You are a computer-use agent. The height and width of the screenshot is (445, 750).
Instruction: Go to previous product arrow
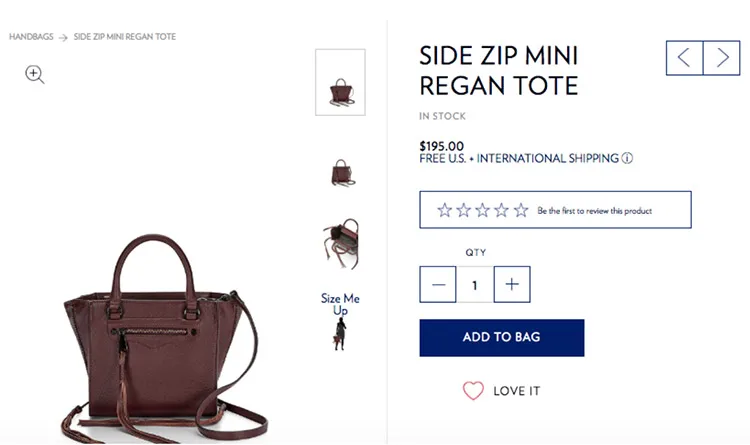(x=684, y=57)
